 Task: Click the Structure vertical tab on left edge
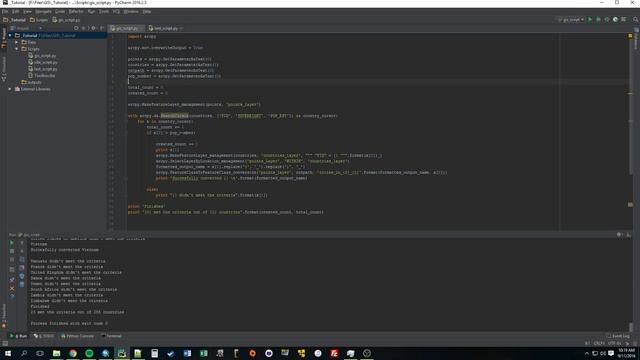tap(4, 69)
